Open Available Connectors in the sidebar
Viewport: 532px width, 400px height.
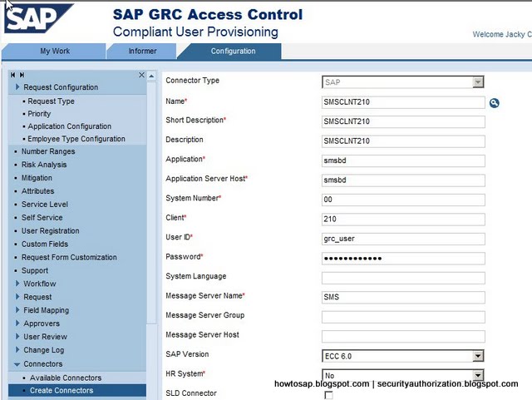click(66, 378)
